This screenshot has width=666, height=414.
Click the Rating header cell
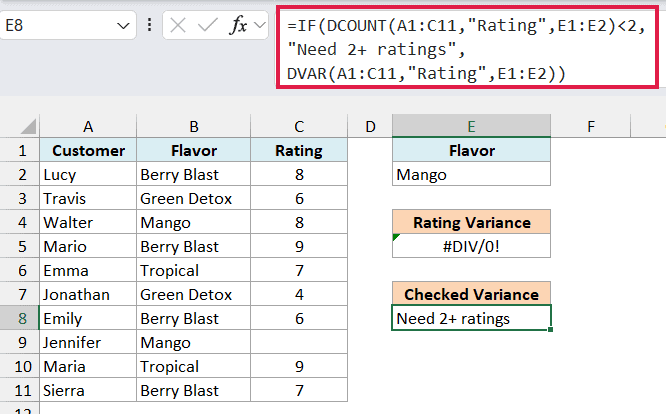(299, 150)
